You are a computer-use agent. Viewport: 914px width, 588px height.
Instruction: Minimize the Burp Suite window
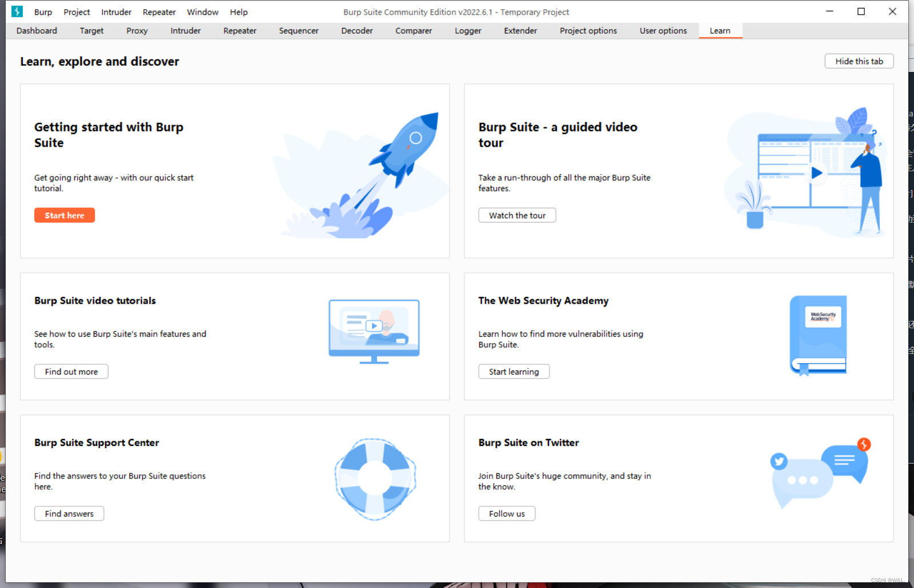click(x=829, y=11)
